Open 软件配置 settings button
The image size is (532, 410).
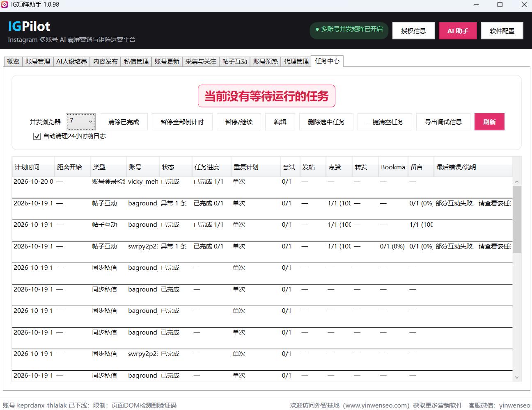pos(502,31)
